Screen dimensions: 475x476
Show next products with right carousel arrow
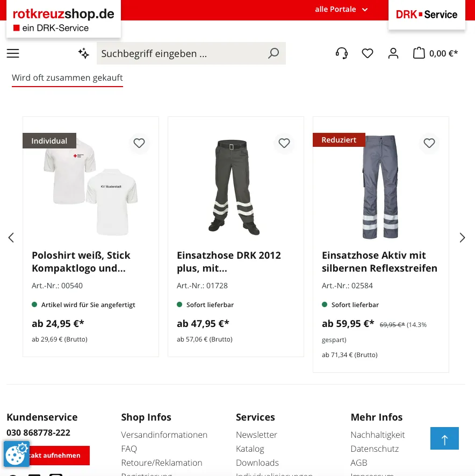[x=462, y=237]
